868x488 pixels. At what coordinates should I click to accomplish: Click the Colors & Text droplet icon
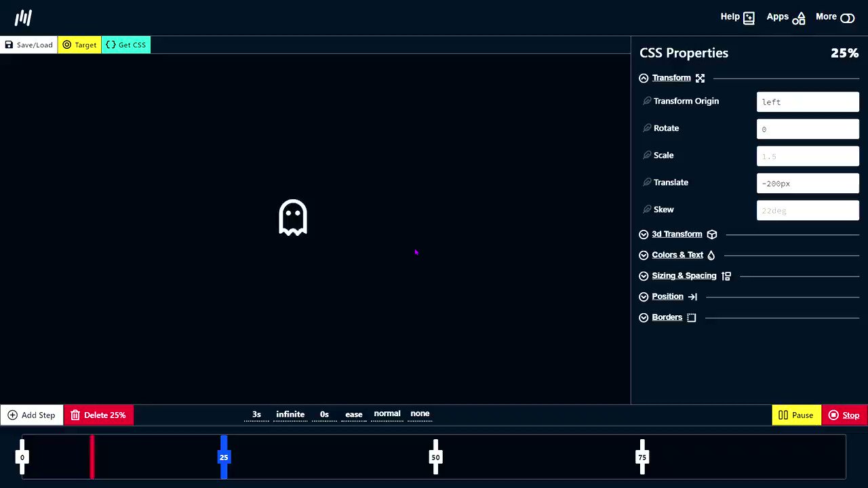(x=711, y=255)
